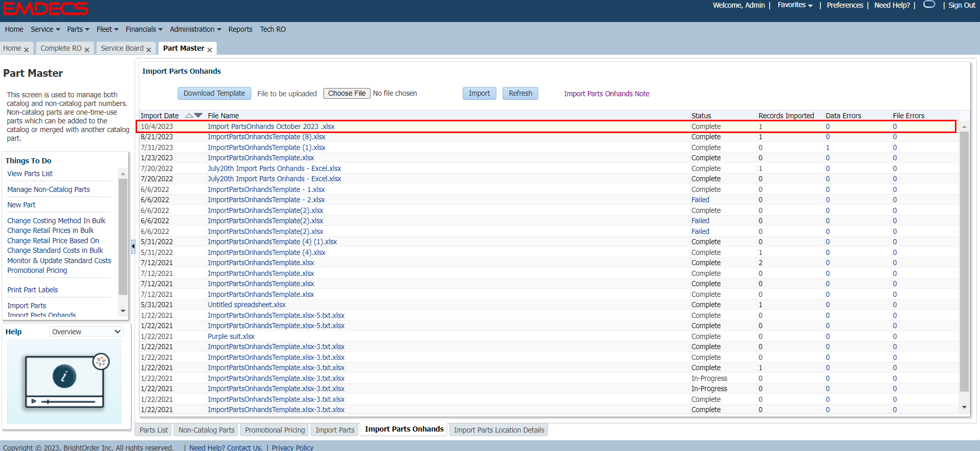Collapse the left side panel arrow
This screenshot has height=451, width=980.
[133, 246]
